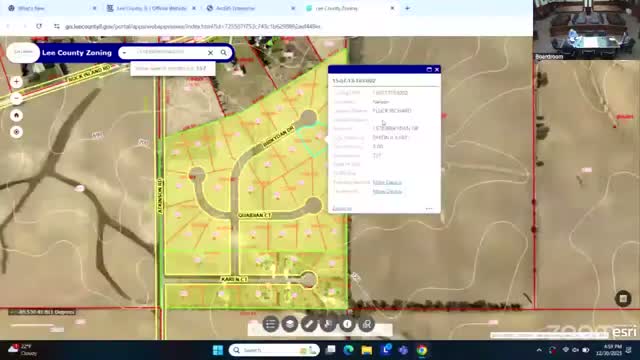Open Outlook from taskbar
The image size is (640, 360).
tap(385, 350)
